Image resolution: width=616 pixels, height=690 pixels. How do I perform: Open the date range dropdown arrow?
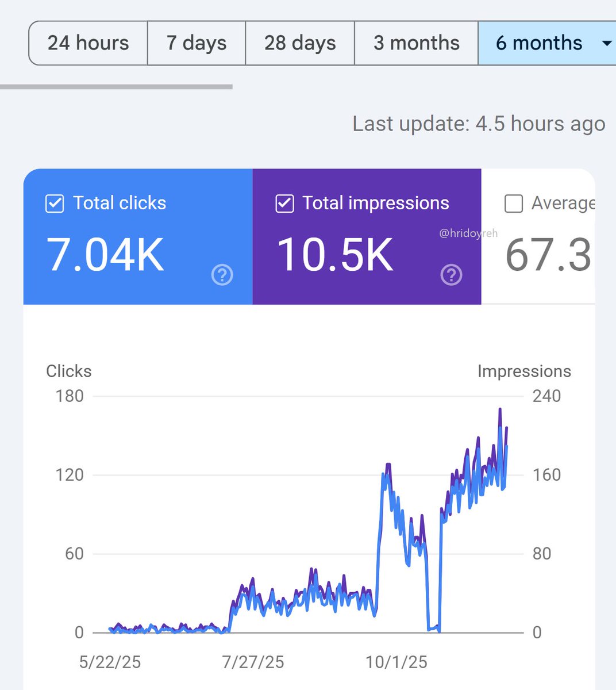[607, 43]
